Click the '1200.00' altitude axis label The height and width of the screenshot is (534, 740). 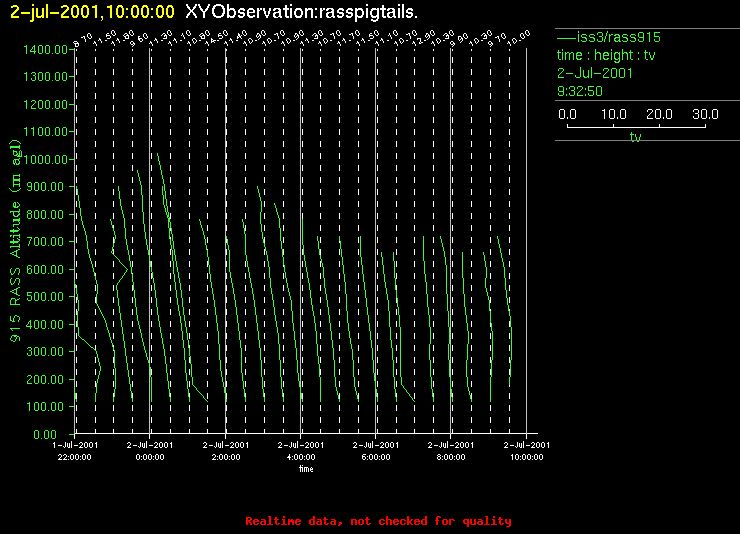coord(45,104)
